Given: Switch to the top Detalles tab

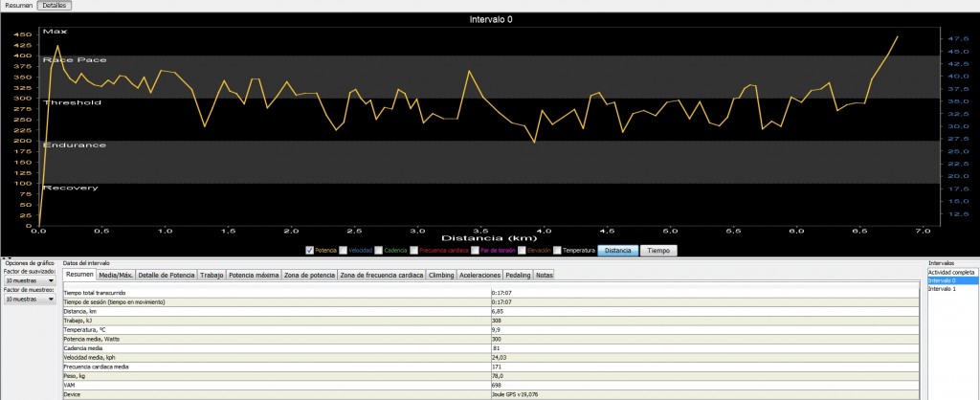Looking at the screenshot, I should 55,5.
